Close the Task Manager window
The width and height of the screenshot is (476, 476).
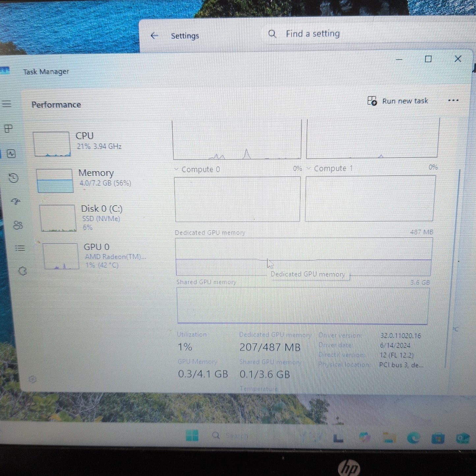(x=458, y=59)
